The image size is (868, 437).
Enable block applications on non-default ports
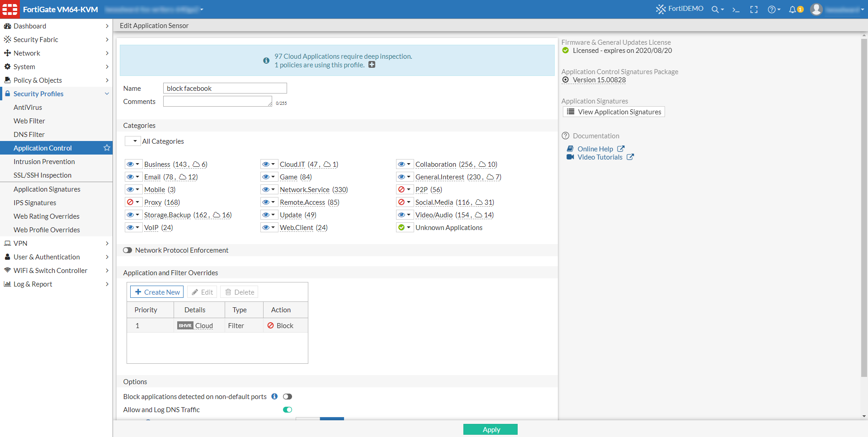[288, 396]
